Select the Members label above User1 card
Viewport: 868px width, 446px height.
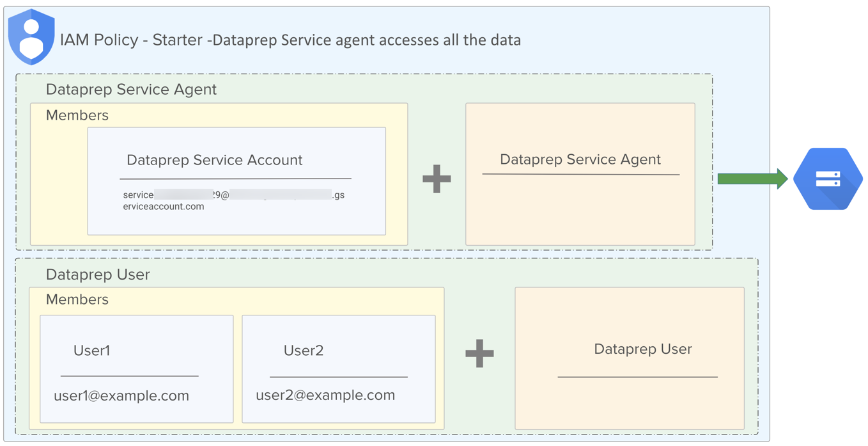[x=77, y=299]
